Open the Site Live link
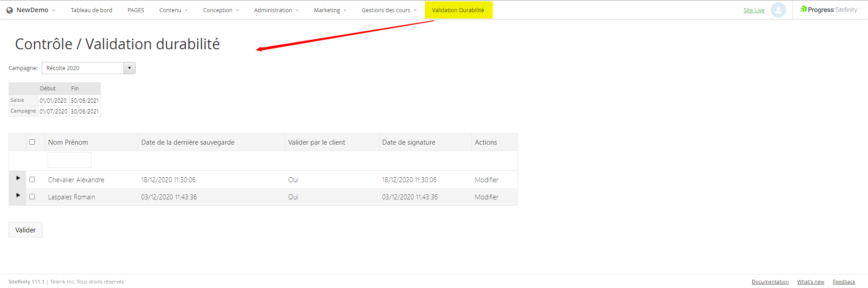The image size is (868, 288). 754,10
